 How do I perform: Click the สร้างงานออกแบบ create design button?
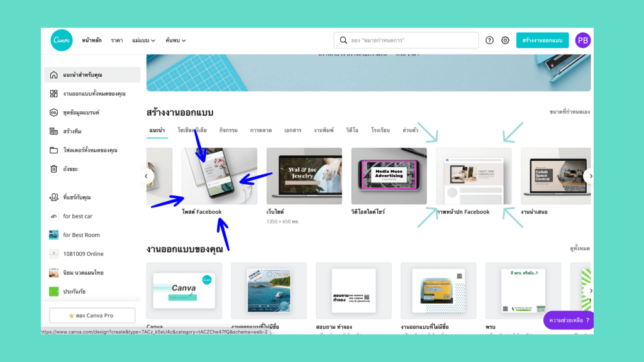pos(542,40)
